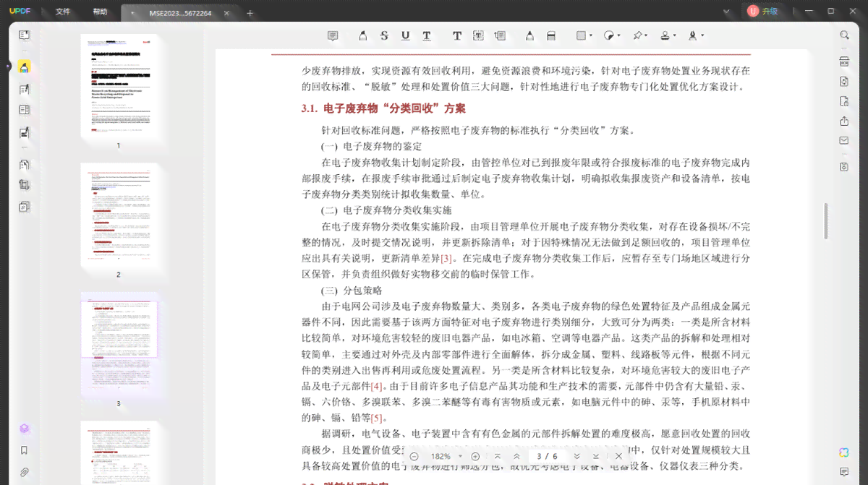Open the UPDF AI icon at bottom right
Viewport: 868px width, 485px height.
pos(844,452)
